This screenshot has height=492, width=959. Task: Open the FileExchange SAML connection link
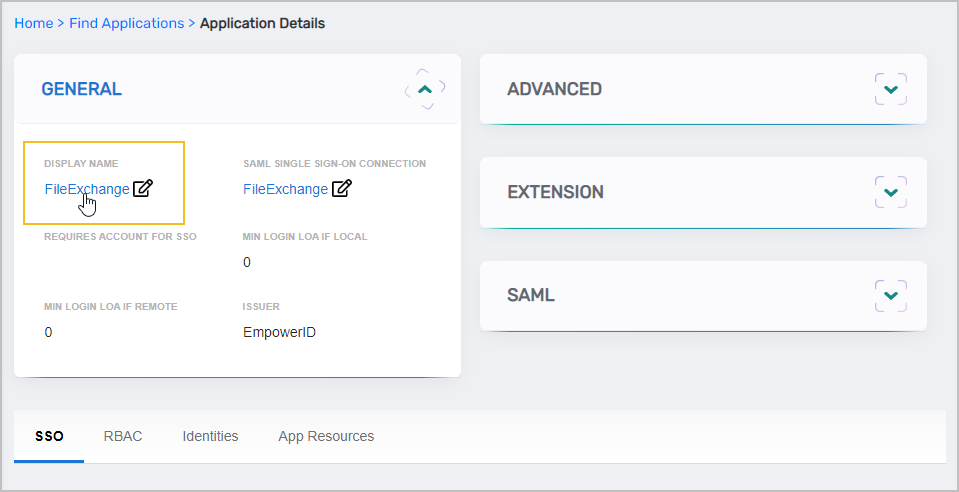[x=285, y=189]
